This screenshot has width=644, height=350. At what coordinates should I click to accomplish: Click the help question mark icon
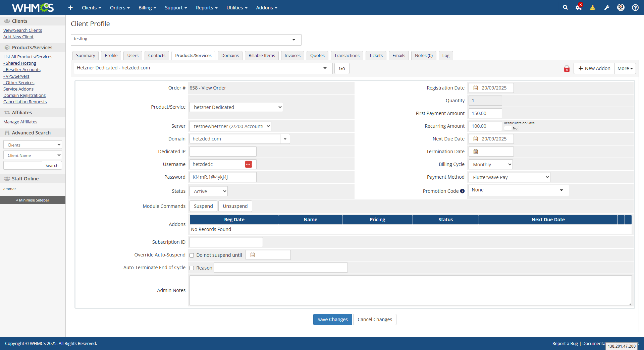click(635, 7)
